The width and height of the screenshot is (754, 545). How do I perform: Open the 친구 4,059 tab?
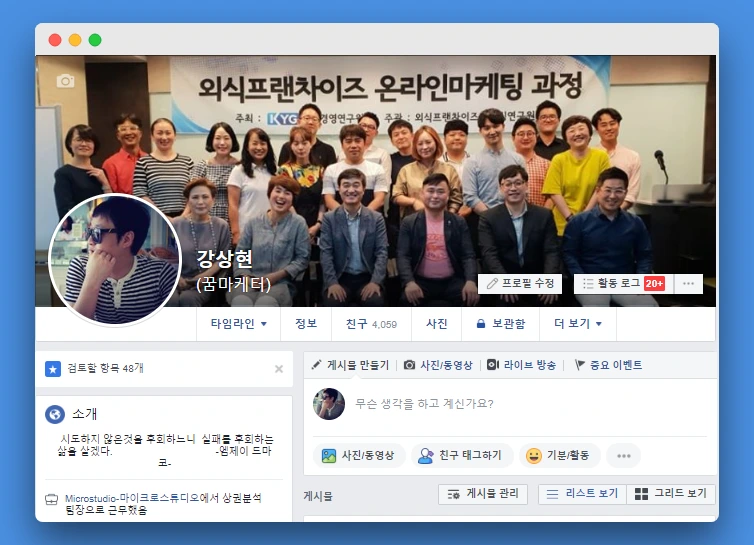(x=371, y=324)
